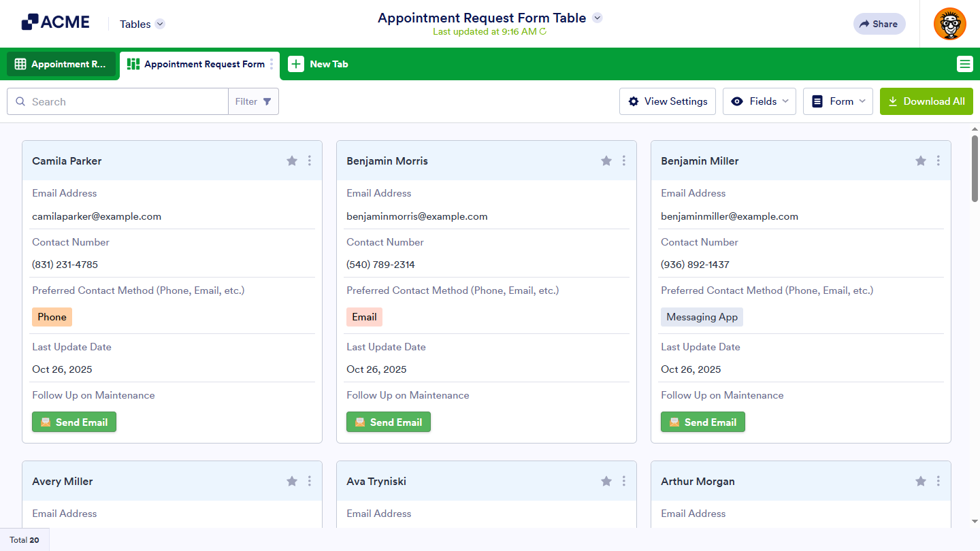980x551 pixels.
Task: Click the green hamburger menu icon
Action: click(x=964, y=64)
